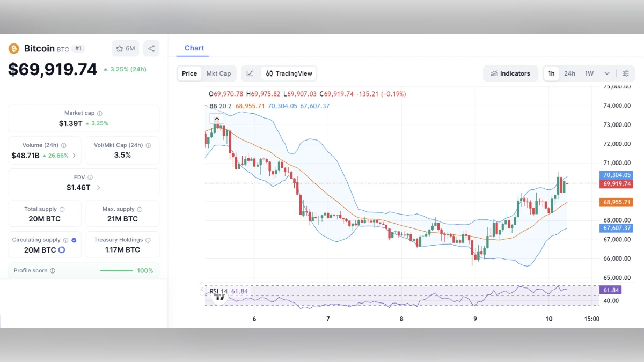Expand Volume (24h) details with its arrow
The height and width of the screenshot is (362, 644).
74,156
